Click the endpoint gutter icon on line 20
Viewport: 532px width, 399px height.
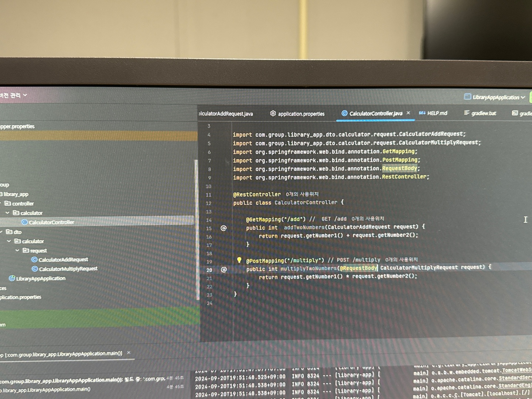224,269
